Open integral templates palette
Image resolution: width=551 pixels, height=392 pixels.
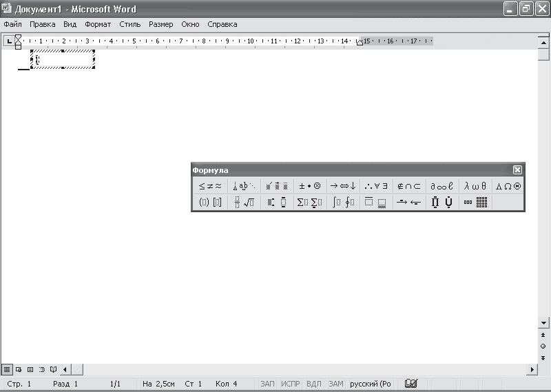coord(343,202)
